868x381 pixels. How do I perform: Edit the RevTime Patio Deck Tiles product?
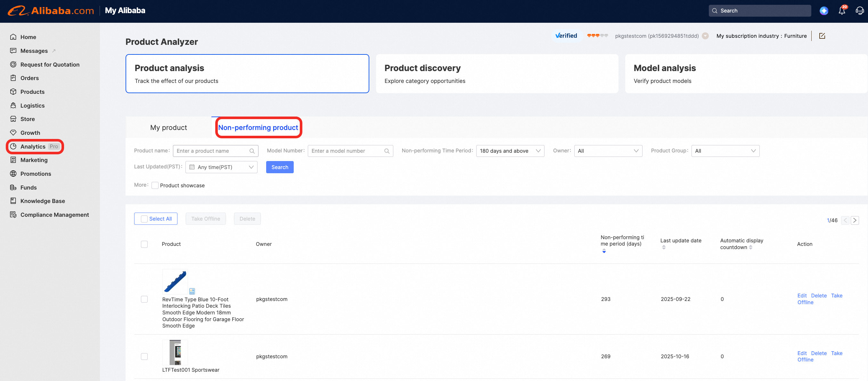pos(802,296)
